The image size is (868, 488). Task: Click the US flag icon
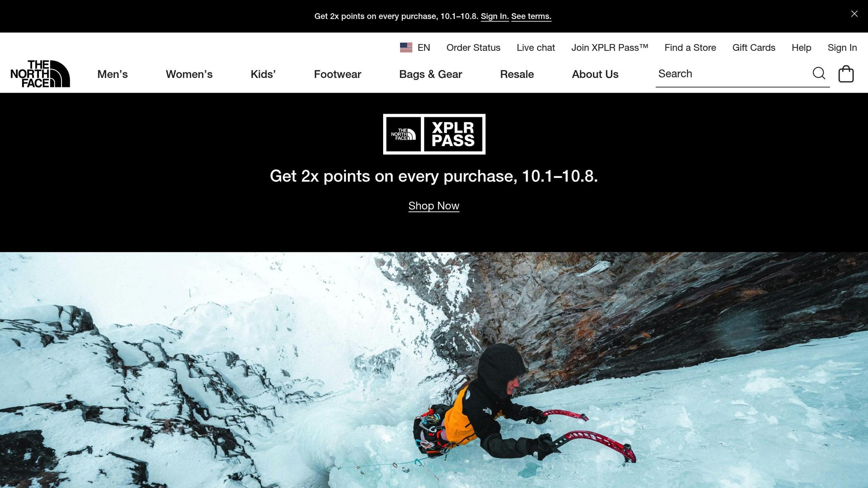pos(406,47)
